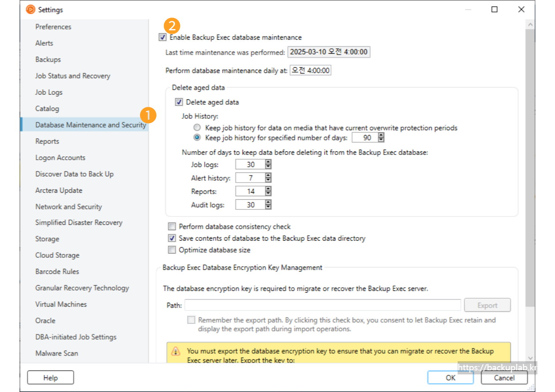The height and width of the screenshot is (392, 555).
Task: Click the daily maintenance time field
Action: (311, 70)
